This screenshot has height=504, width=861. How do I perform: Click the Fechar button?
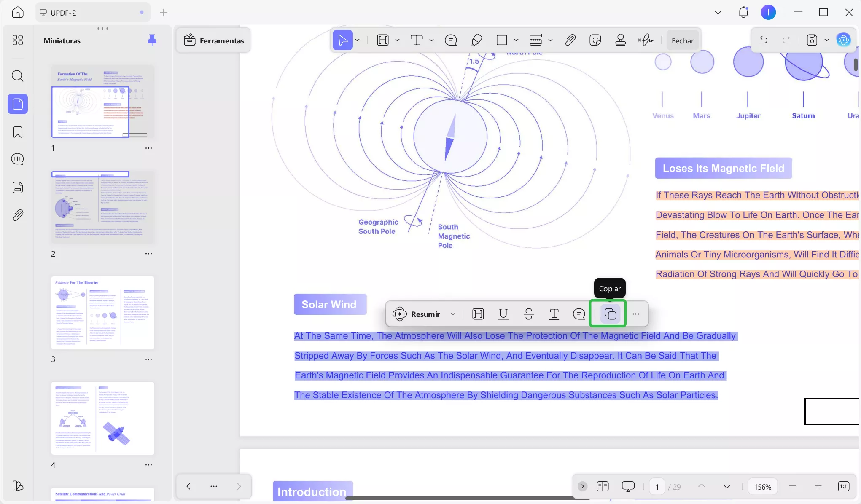coord(682,40)
